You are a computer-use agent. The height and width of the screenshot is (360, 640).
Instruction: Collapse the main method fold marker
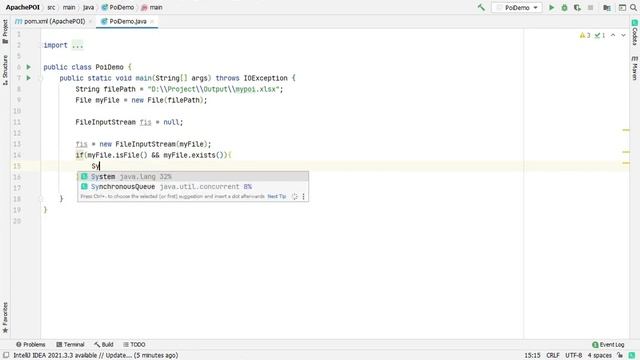coord(41,78)
